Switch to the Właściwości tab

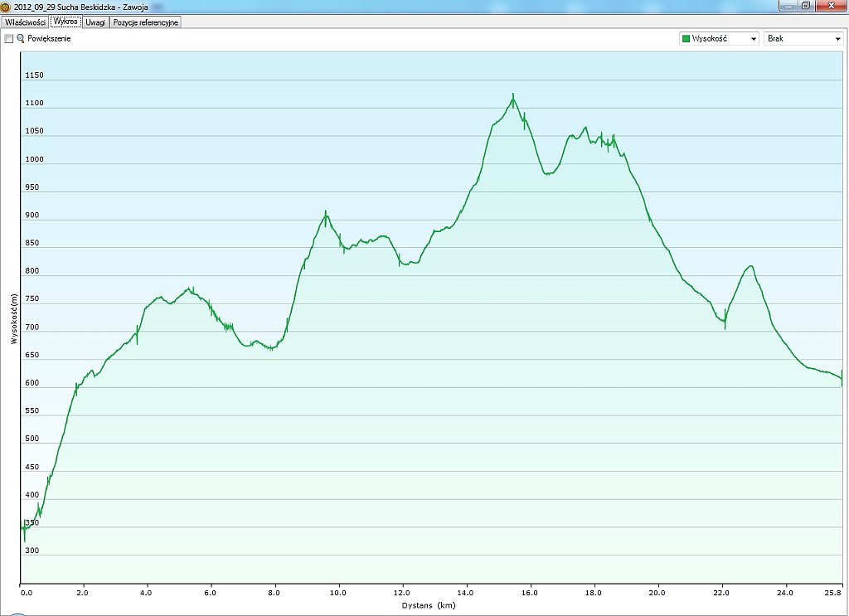click(24, 22)
